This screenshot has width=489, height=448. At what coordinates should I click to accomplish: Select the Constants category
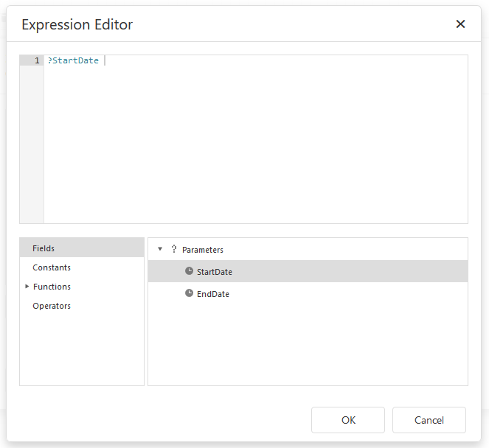pyautogui.click(x=82, y=267)
